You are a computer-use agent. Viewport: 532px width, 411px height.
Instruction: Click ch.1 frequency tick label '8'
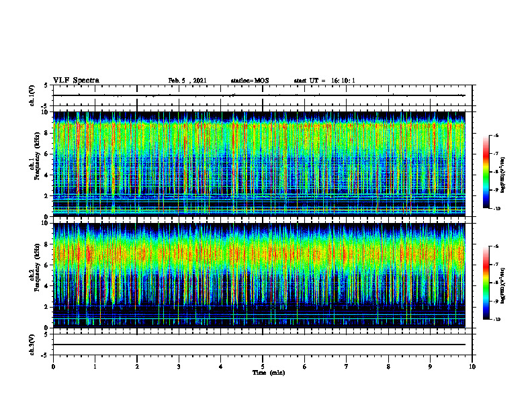coord(46,133)
